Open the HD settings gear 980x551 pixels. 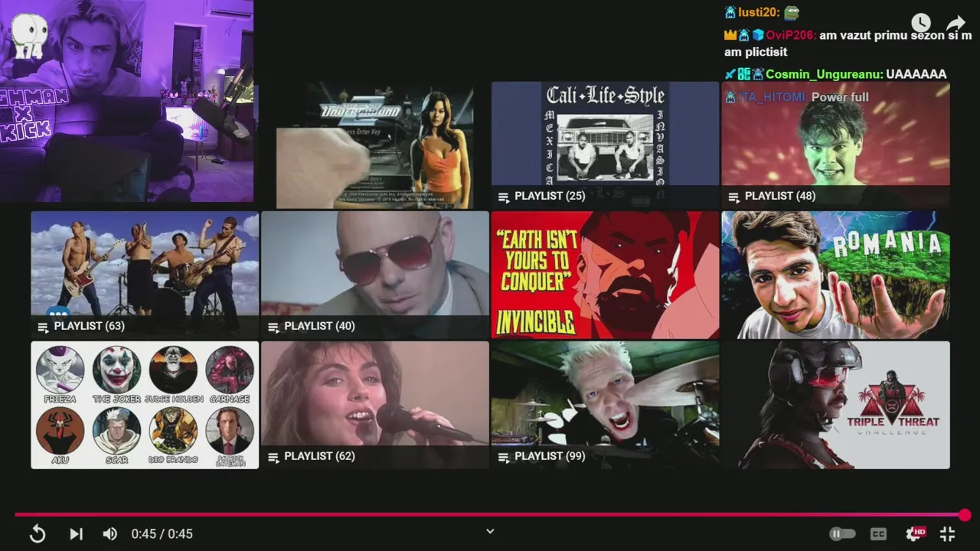[x=915, y=533]
